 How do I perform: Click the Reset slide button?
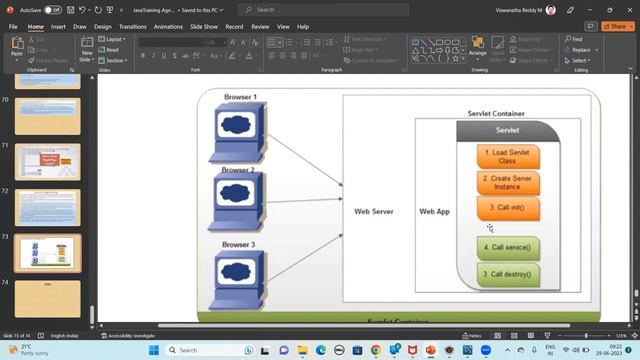click(109, 50)
